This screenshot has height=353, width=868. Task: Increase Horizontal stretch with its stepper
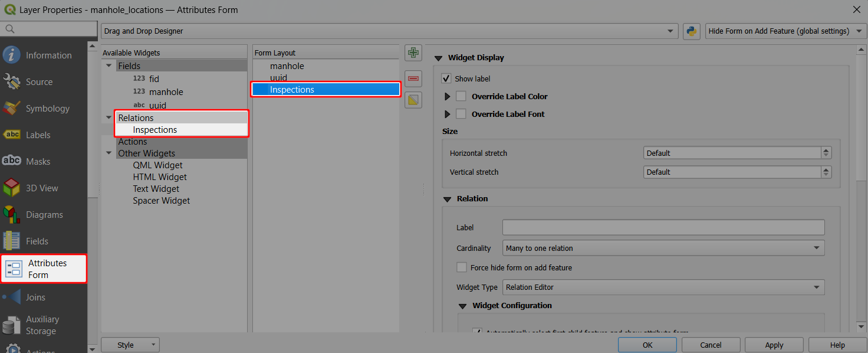[826, 149]
